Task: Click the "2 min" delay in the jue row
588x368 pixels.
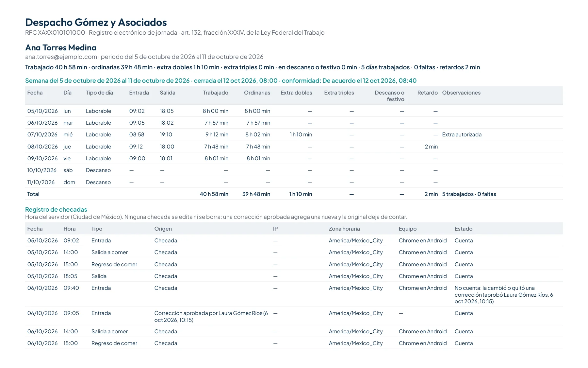Action: point(431,147)
